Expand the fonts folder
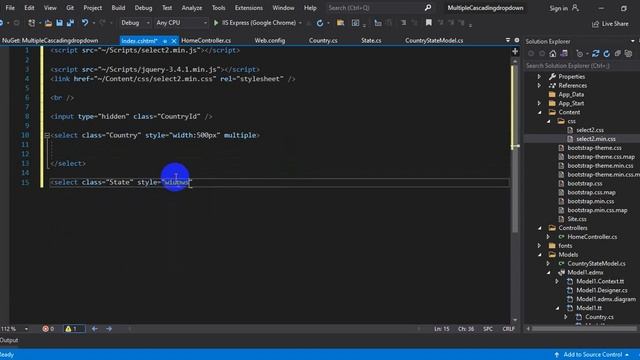The image size is (640, 360). 539,246
